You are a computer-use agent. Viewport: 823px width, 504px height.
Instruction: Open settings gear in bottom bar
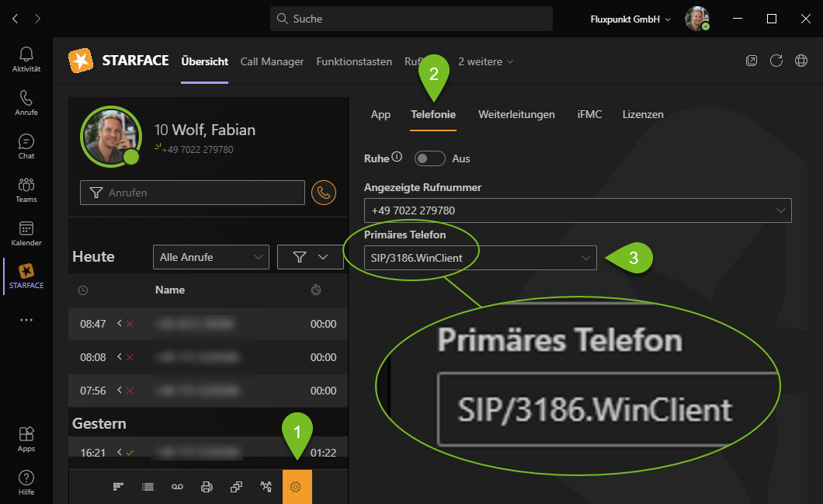(x=297, y=487)
